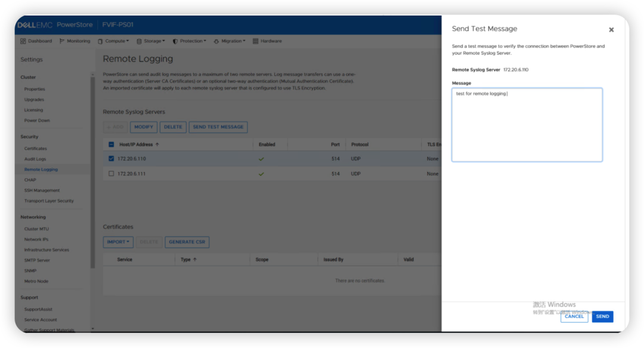The height and width of the screenshot is (348, 644).
Task: Click the Issued By column header
Action: 333,260
